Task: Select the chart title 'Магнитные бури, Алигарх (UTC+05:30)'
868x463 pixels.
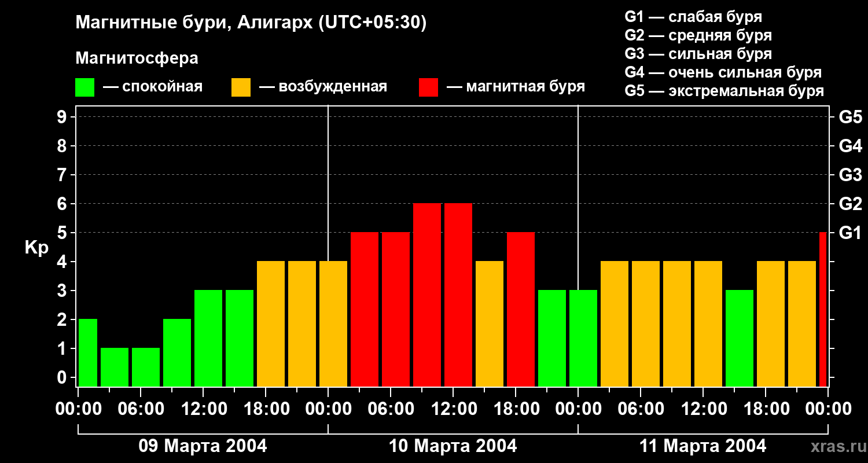Action: pyautogui.click(x=251, y=23)
